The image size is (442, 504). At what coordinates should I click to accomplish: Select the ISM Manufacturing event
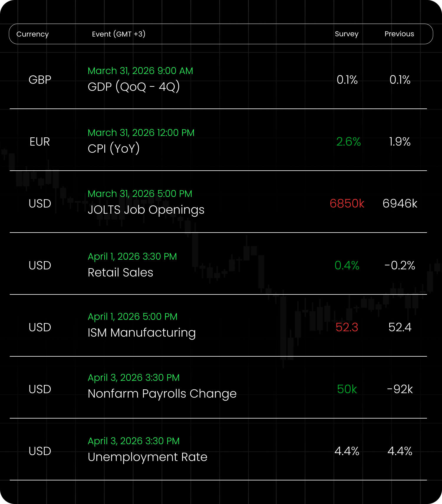click(142, 333)
